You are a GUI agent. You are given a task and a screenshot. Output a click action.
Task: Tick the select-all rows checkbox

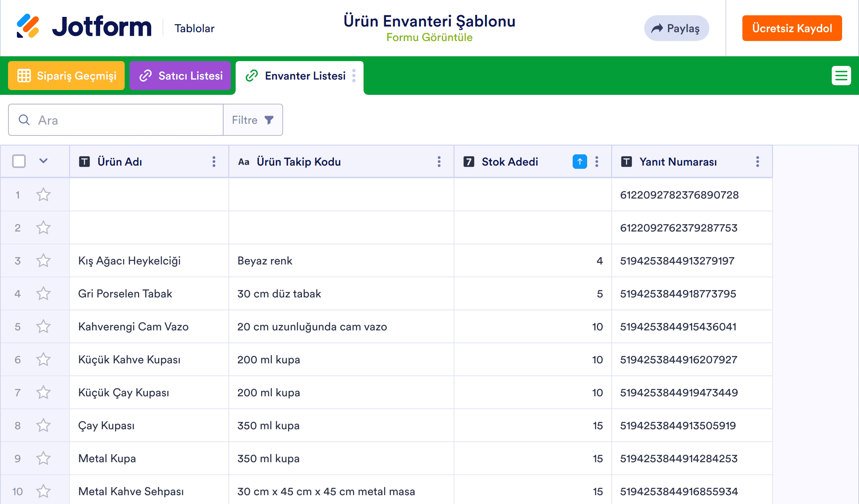tap(19, 161)
